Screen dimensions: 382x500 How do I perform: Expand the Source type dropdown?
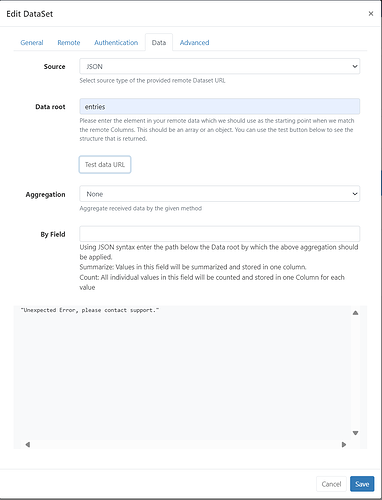click(220, 66)
